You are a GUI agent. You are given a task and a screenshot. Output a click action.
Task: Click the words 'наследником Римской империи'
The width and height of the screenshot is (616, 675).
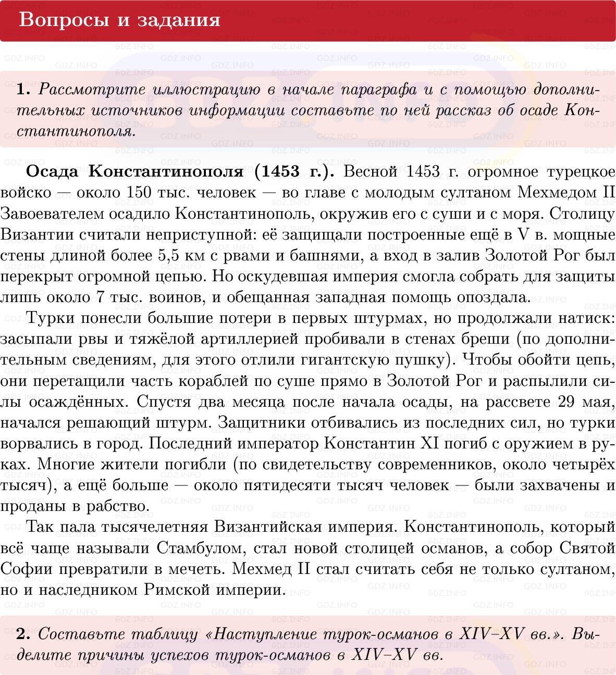(x=161, y=591)
